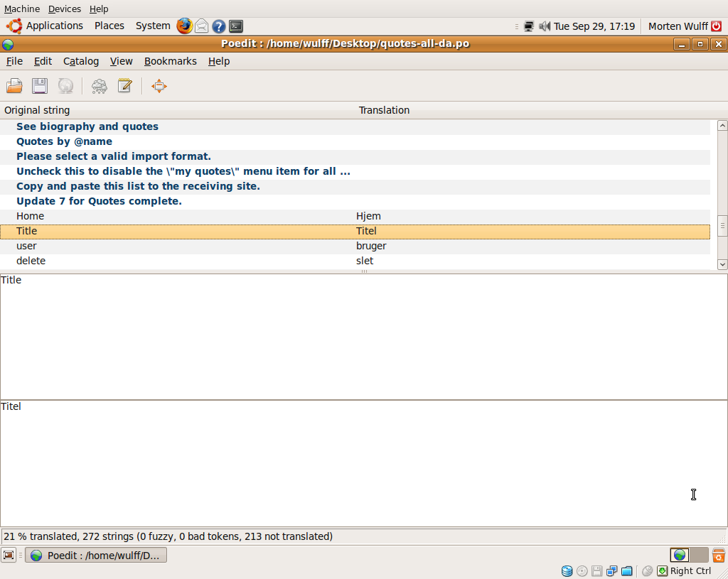Select 'Update 7 for Quotes complete.' row

point(355,201)
